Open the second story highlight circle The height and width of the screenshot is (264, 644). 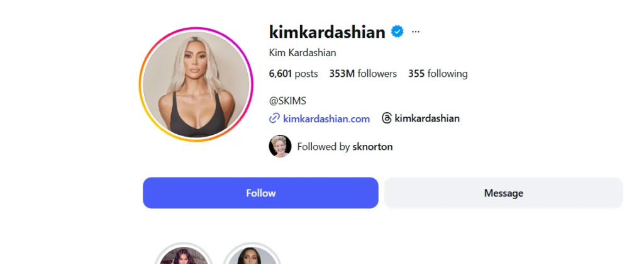[x=252, y=253]
